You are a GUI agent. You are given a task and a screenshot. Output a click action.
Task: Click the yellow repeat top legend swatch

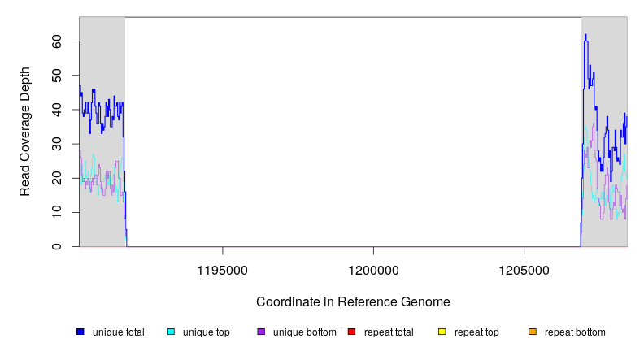[x=442, y=332]
